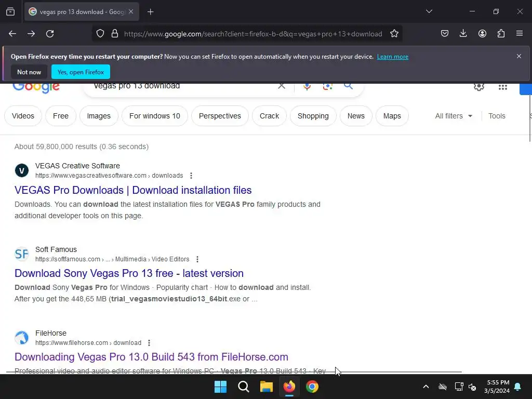Open a new tab with plus button
Viewport: 532px width, 399px height.
pyautogui.click(x=150, y=12)
